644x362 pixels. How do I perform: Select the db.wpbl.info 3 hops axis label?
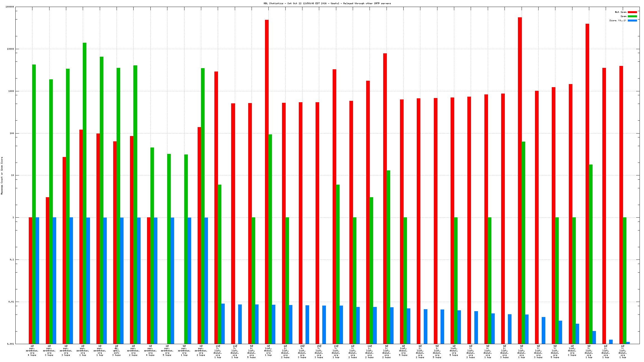point(116,351)
